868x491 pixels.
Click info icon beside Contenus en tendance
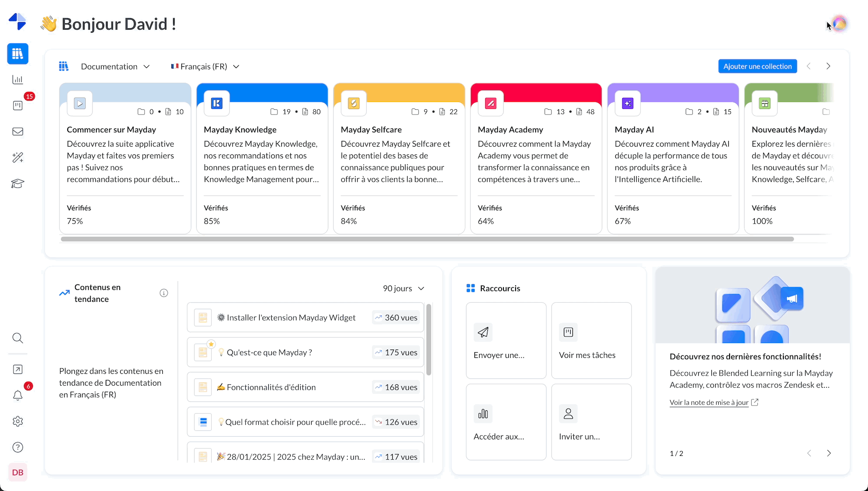pyautogui.click(x=164, y=293)
